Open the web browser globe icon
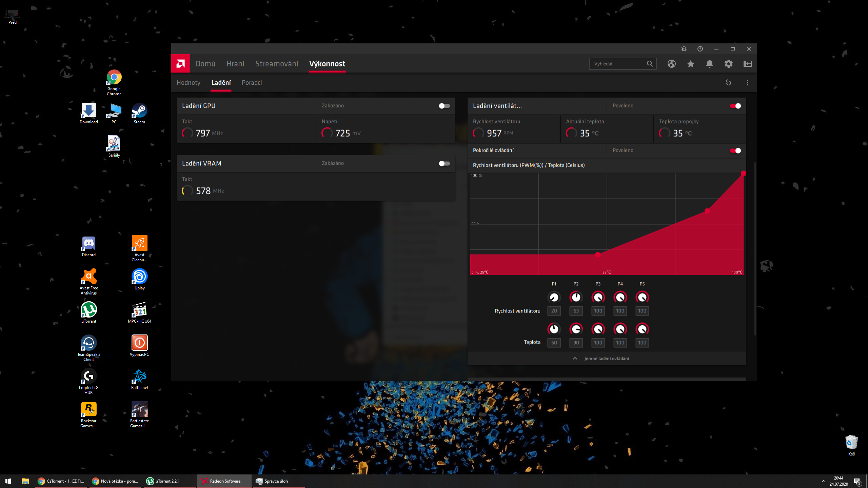The height and width of the screenshot is (488, 868). [x=671, y=64]
